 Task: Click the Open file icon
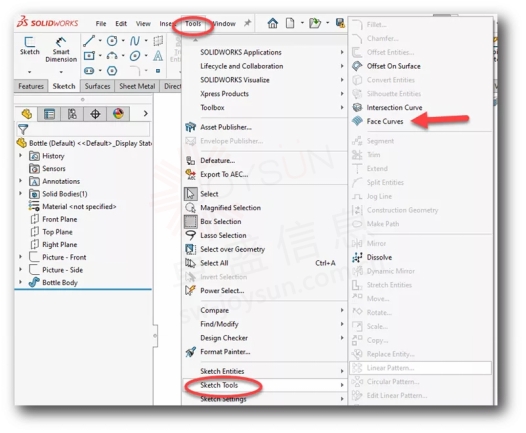click(315, 23)
